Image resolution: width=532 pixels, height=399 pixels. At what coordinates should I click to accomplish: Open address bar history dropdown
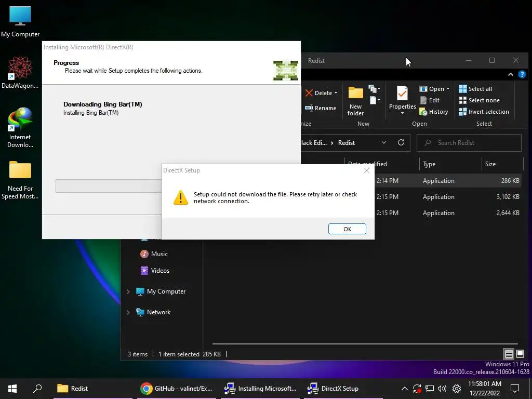point(384,143)
